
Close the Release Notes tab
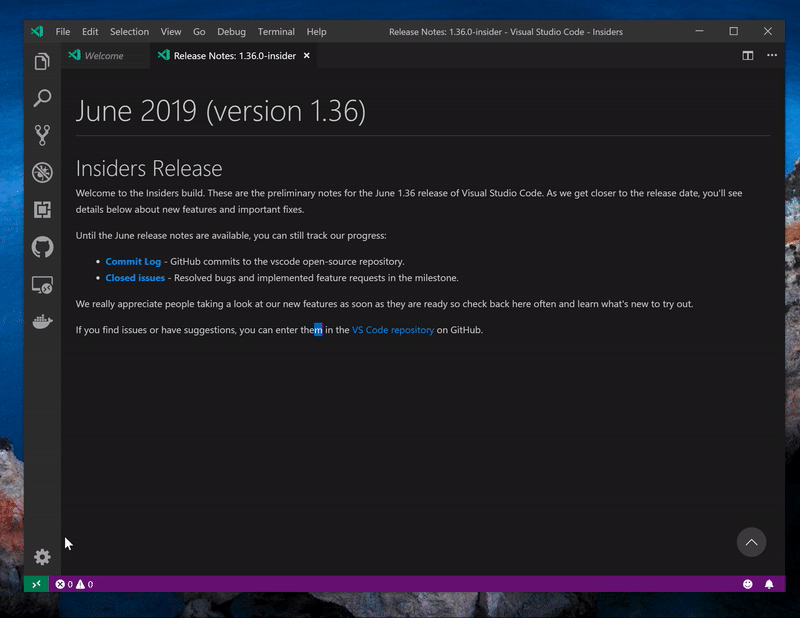click(307, 56)
